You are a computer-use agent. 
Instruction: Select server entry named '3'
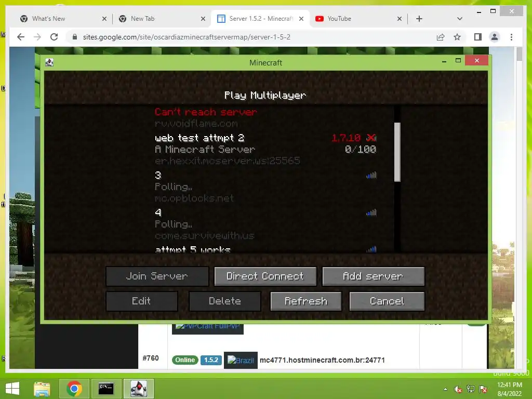click(x=265, y=187)
